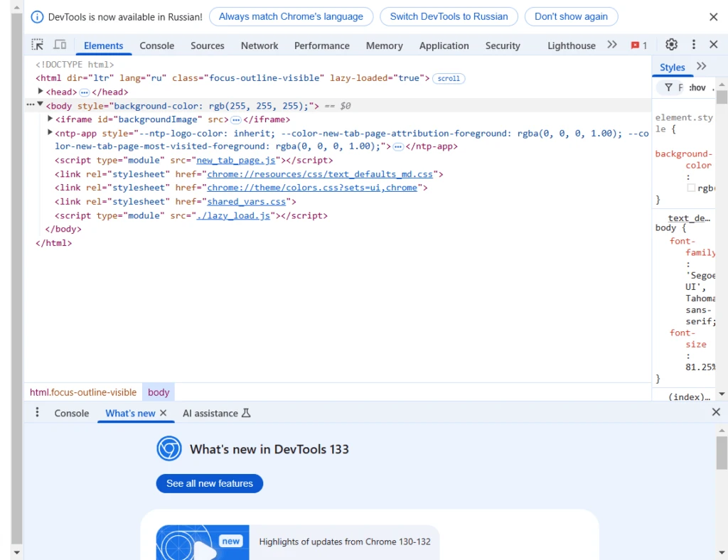Open the Application tab

(x=444, y=45)
